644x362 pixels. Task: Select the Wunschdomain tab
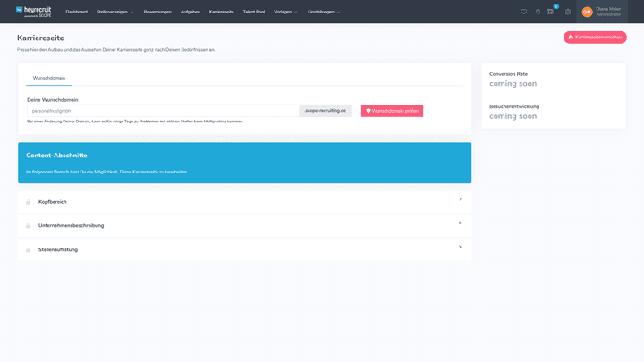coord(49,78)
